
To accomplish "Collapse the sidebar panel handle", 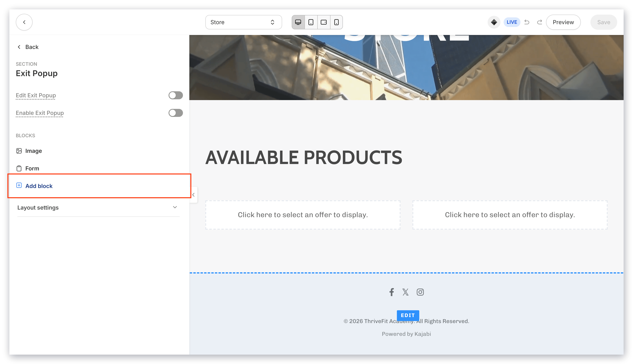I will pyautogui.click(x=193, y=195).
